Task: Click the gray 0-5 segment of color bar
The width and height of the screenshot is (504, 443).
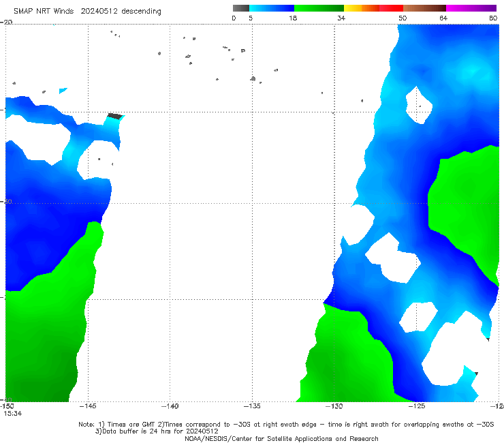Action: tap(241, 8)
